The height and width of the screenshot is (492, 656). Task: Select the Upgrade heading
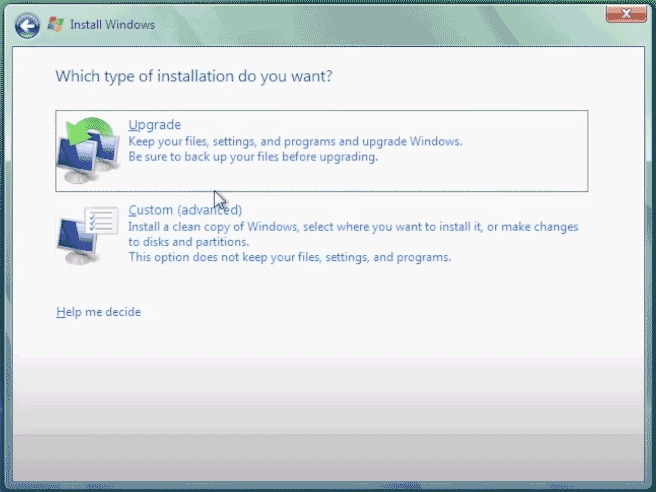tap(155, 125)
